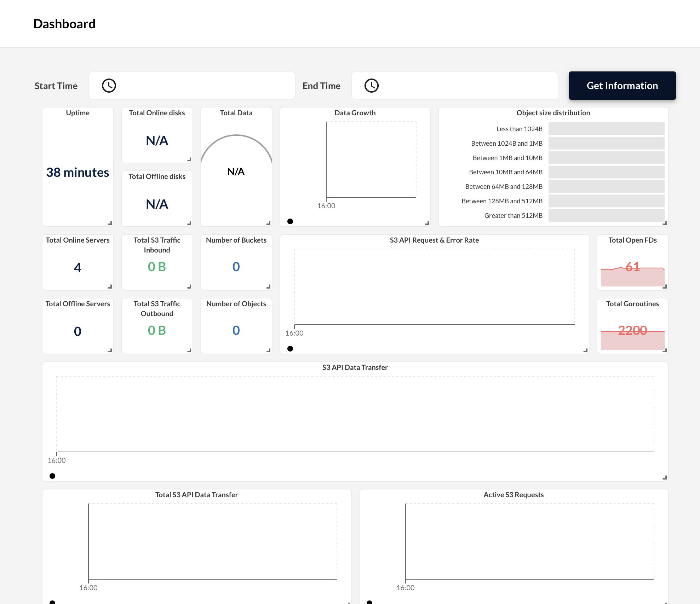Click the Number of Objects widget resize handle

click(269, 350)
